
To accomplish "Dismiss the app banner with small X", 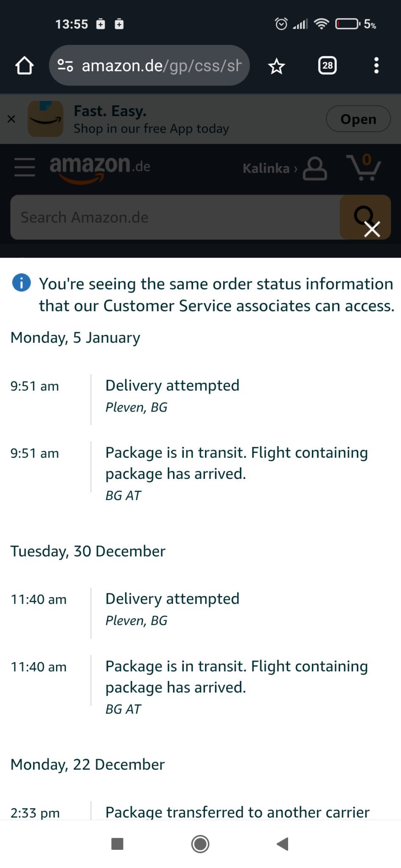I will (x=11, y=119).
